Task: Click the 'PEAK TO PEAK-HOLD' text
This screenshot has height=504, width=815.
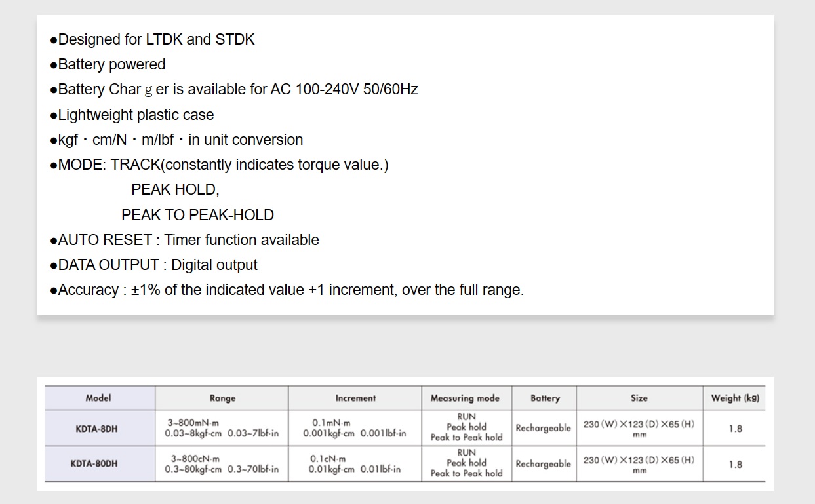Action: [197, 215]
